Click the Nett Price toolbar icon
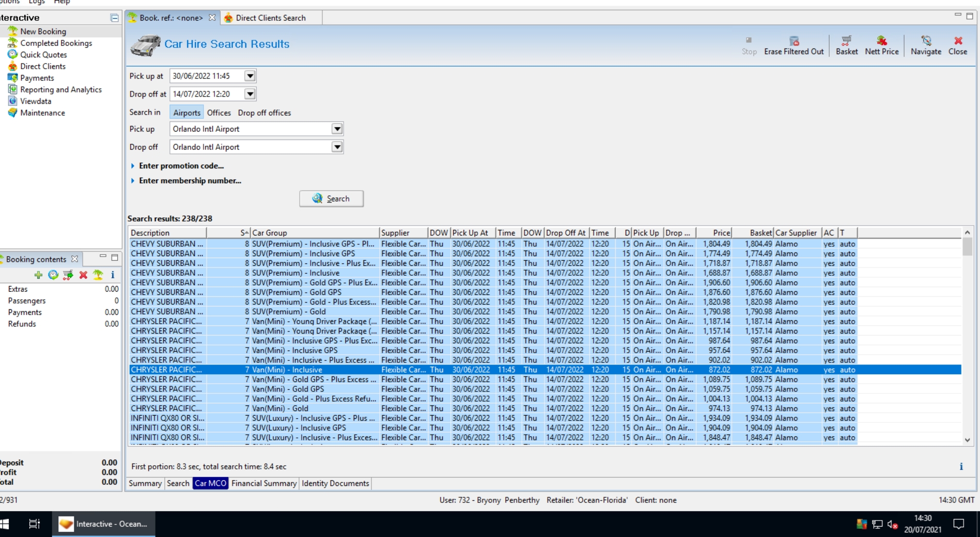The image size is (980, 537). click(882, 45)
